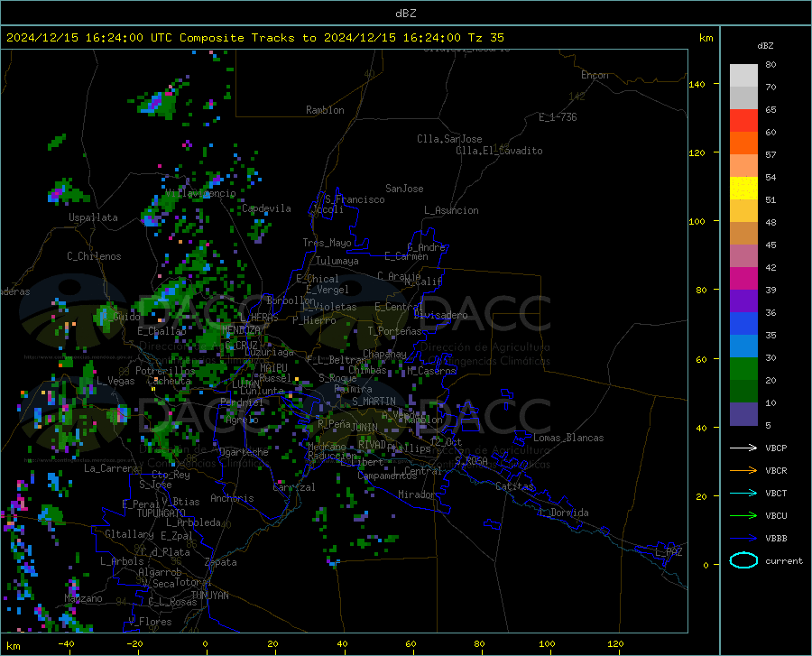Click the Gltallary place label

tap(129, 534)
